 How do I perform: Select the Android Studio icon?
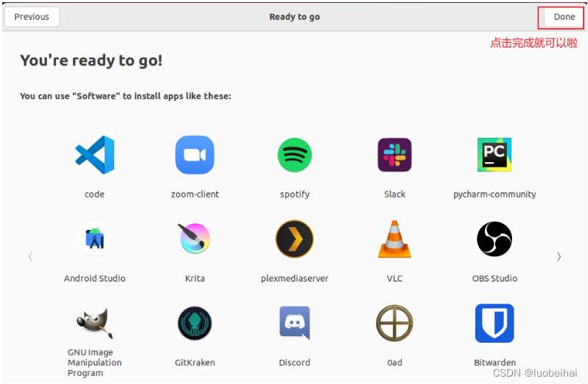95,239
